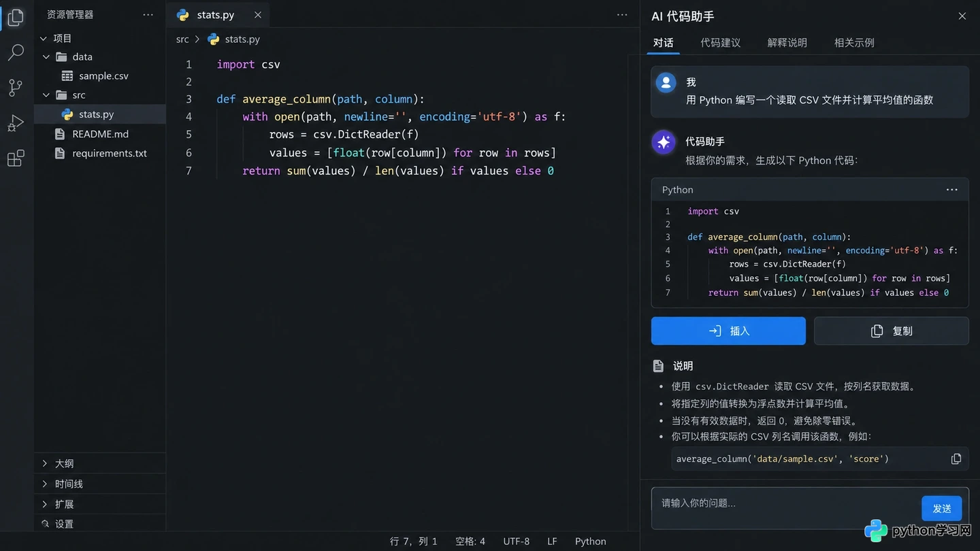Open Run and Debug icon in activity bar

tap(16, 123)
